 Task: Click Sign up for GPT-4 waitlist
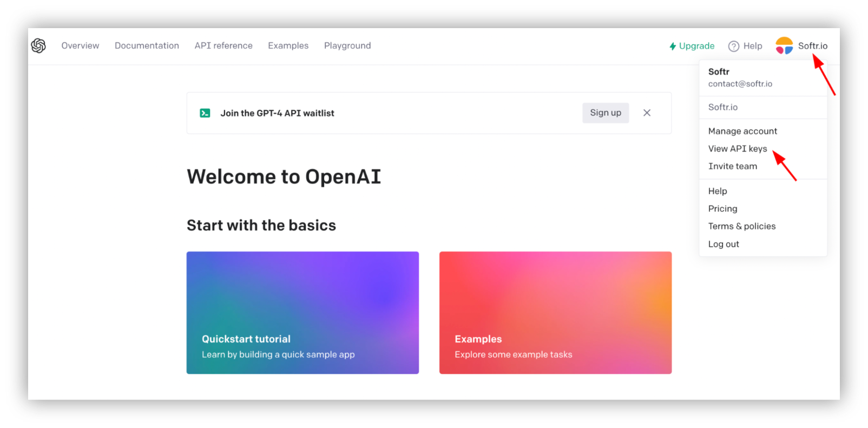click(606, 113)
